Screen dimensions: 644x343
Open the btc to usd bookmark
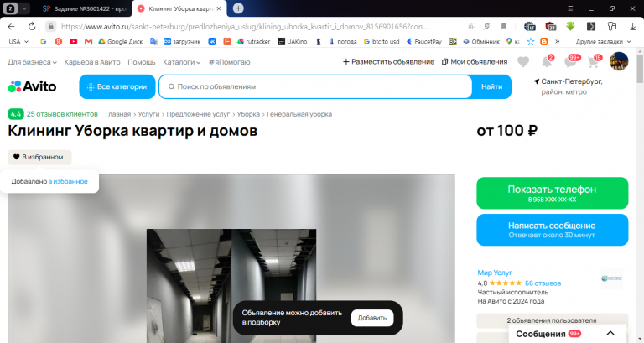click(x=382, y=41)
